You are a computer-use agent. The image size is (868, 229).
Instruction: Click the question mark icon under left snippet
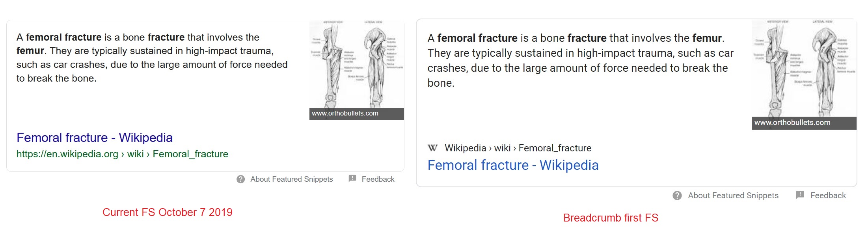click(x=240, y=179)
